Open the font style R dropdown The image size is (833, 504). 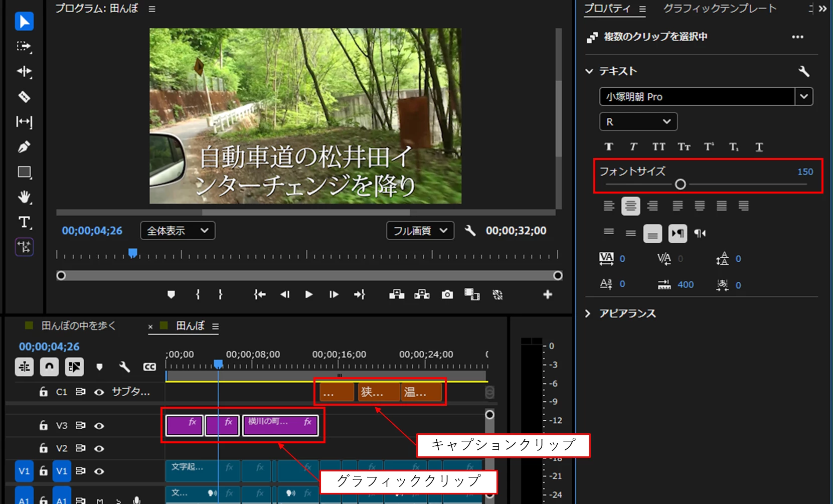click(638, 121)
